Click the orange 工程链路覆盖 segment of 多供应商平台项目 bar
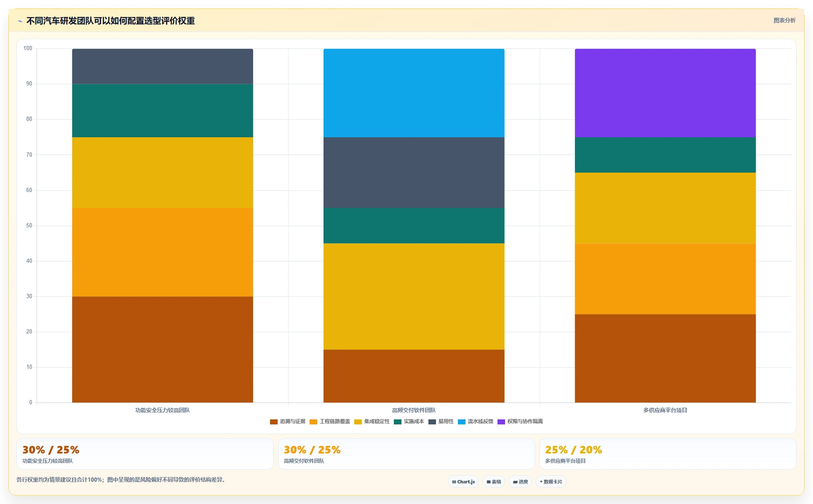 (x=665, y=279)
